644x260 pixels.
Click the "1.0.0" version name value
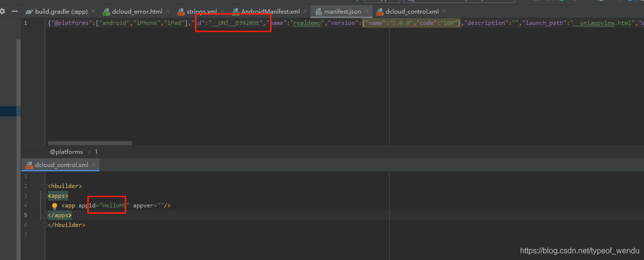tap(400, 23)
